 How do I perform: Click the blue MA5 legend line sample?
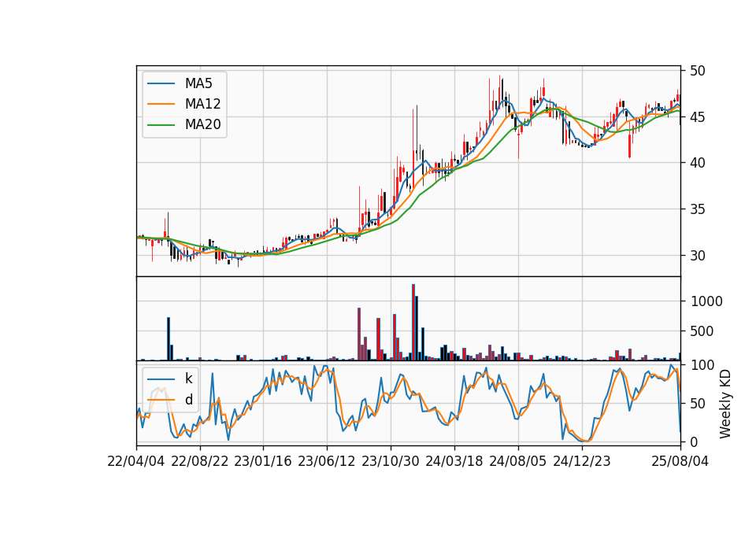[x=161, y=83]
